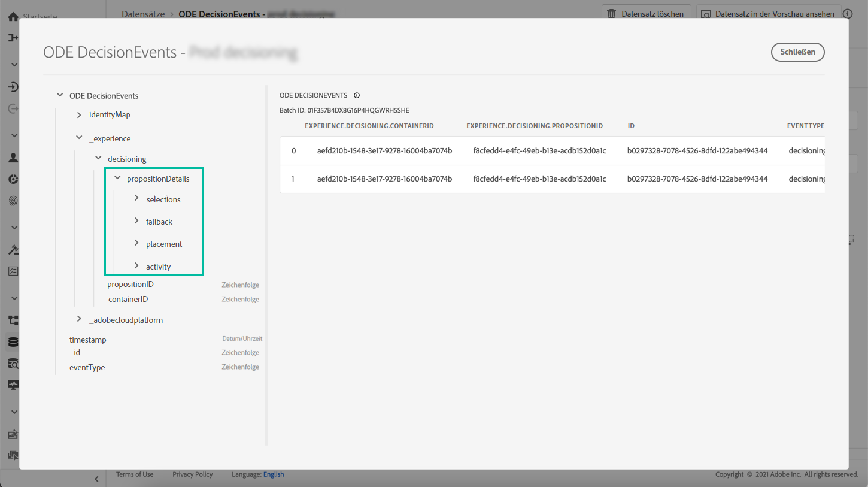The image size is (868, 487).
Task: Expand the identityMap node
Action: [x=79, y=114]
